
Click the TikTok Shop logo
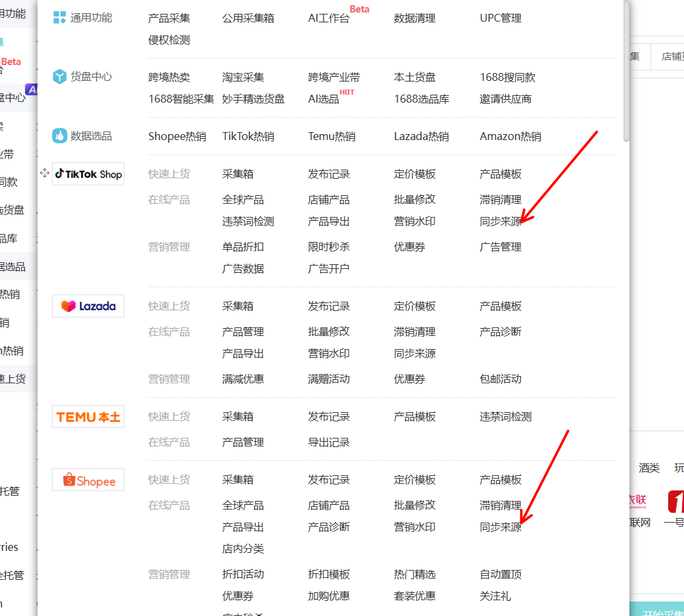click(x=88, y=174)
